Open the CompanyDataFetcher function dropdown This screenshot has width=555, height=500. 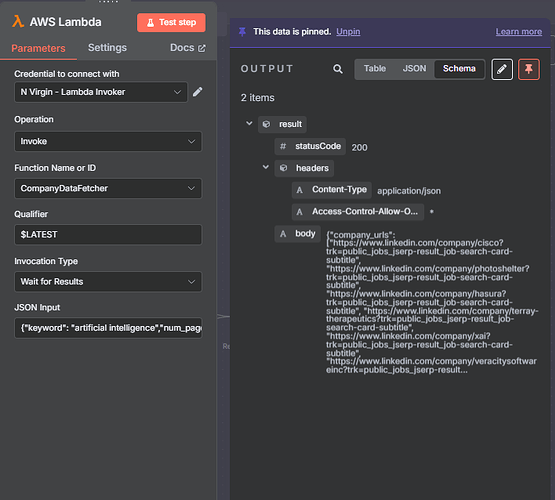pyautogui.click(x=108, y=189)
